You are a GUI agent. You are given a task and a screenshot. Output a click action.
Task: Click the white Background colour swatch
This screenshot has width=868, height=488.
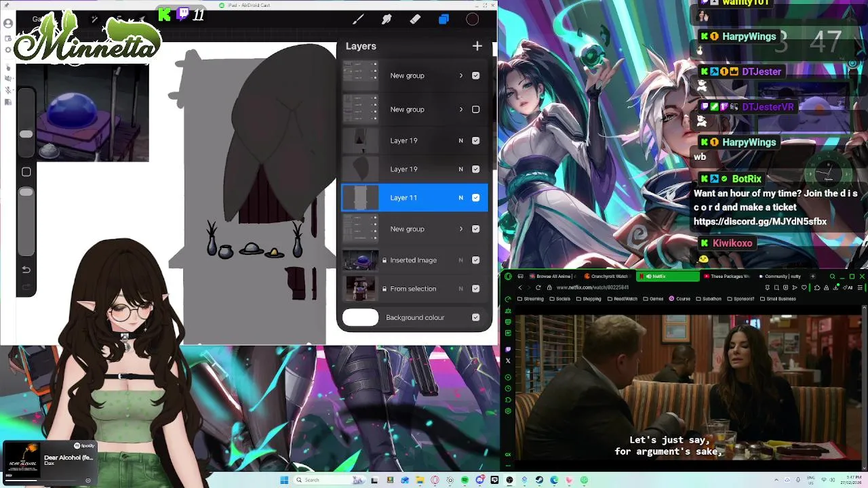tap(360, 317)
